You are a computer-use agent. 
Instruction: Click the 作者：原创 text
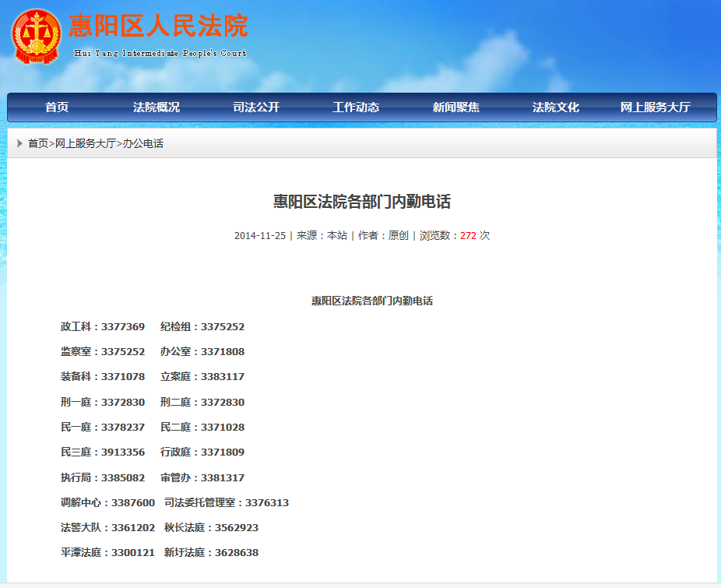pos(383,235)
